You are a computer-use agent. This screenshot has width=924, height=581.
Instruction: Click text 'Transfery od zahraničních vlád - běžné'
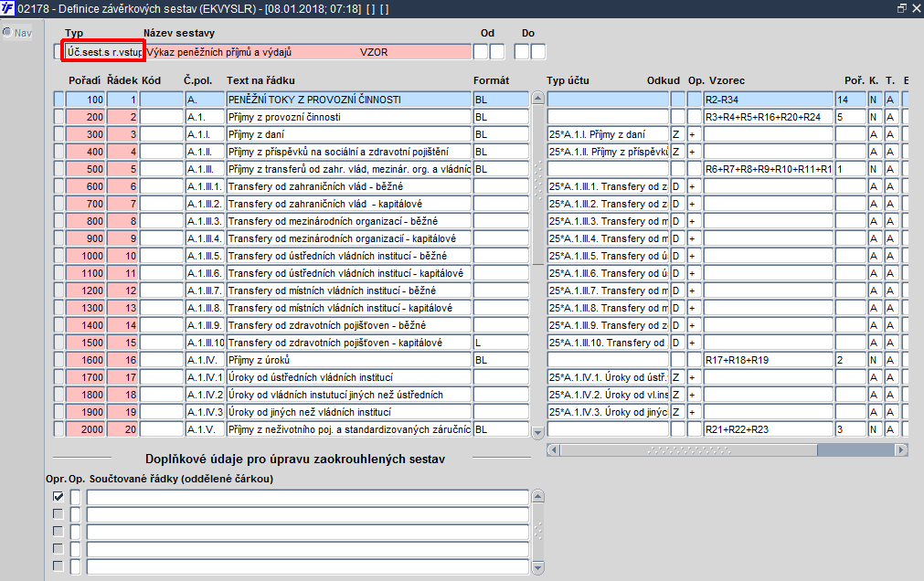click(316, 186)
